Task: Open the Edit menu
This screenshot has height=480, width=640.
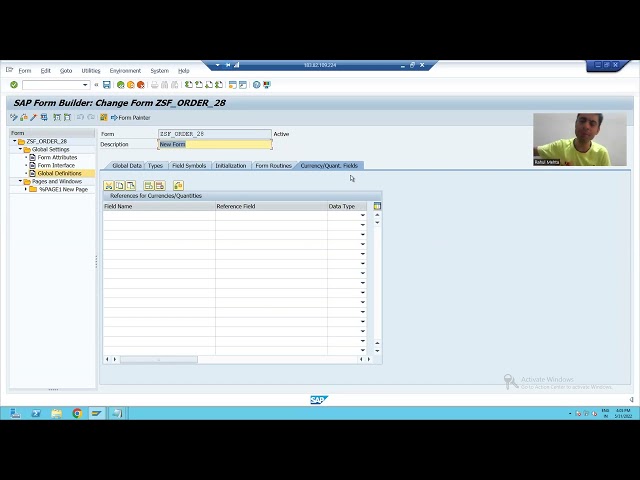Action: (45, 71)
